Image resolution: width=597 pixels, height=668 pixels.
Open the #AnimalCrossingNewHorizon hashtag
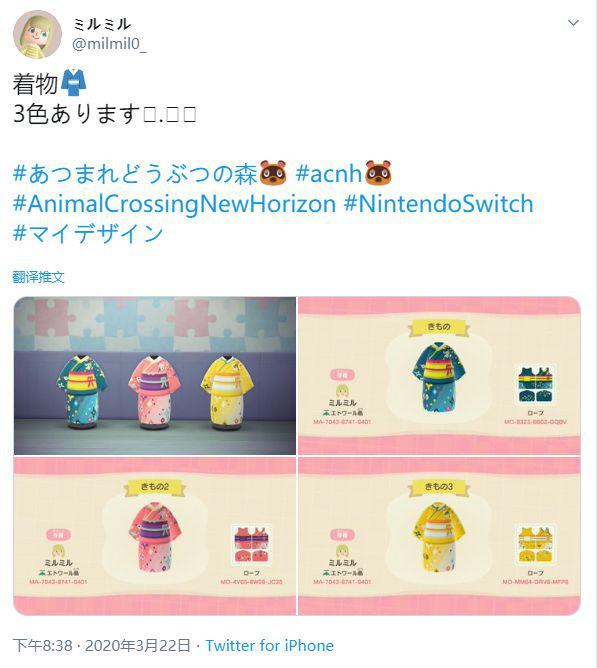click(x=174, y=204)
